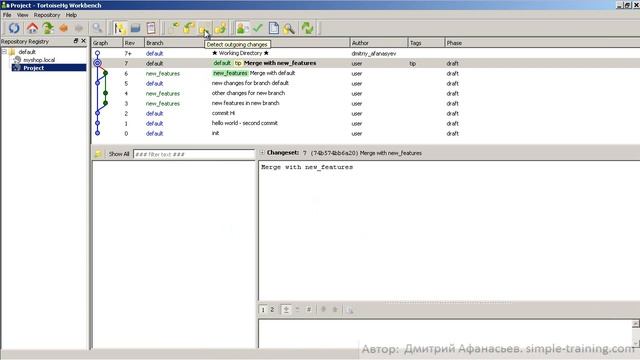Select parent 2 diff button
Screen dimensions: 640x360
[x=272, y=310]
